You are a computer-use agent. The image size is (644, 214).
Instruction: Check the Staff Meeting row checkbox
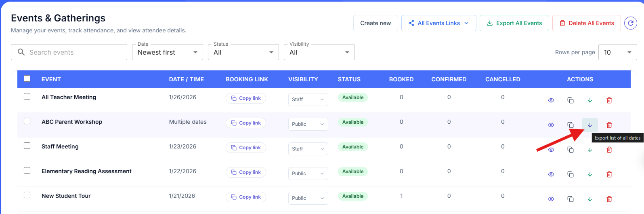pyautogui.click(x=27, y=146)
